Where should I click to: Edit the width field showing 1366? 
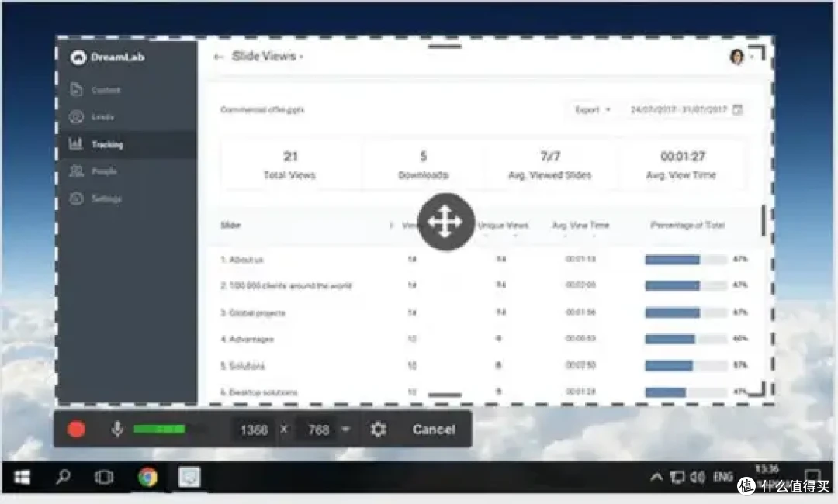pyautogui.click(x=254, y=430)
